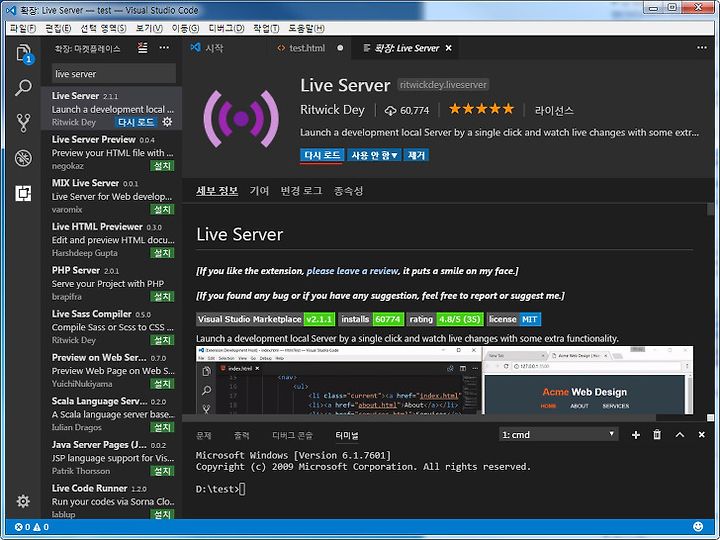Open marketplace sidebar more actions menu

(x=164, y=48)
